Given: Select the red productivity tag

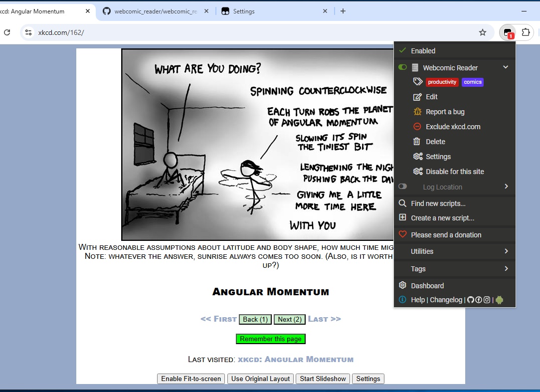Looking at the screenshot, I should coord(442,82).
